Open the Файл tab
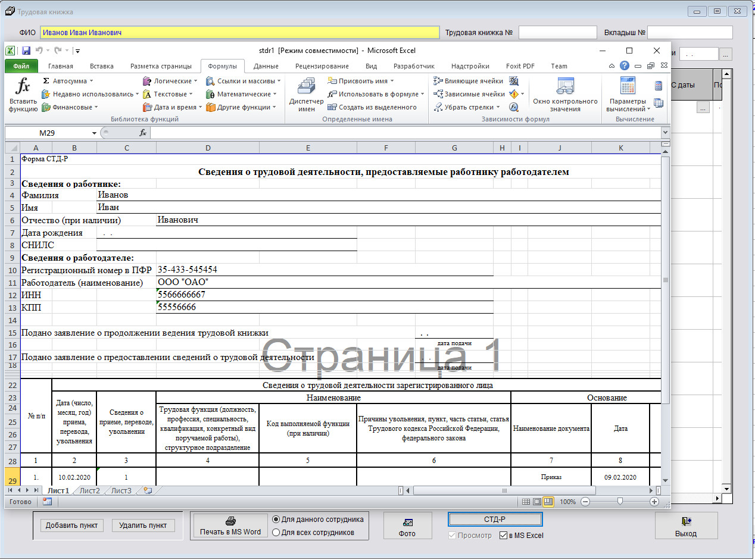Image resolution: width=755 pixels, height=560 pixels. pos(21,66)
